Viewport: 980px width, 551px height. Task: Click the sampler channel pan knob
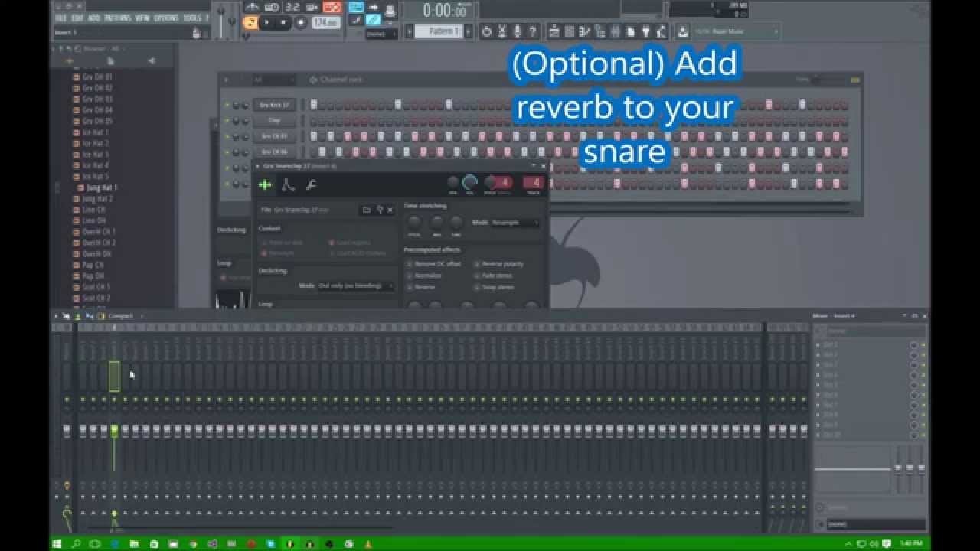click(x=453, y=182)
